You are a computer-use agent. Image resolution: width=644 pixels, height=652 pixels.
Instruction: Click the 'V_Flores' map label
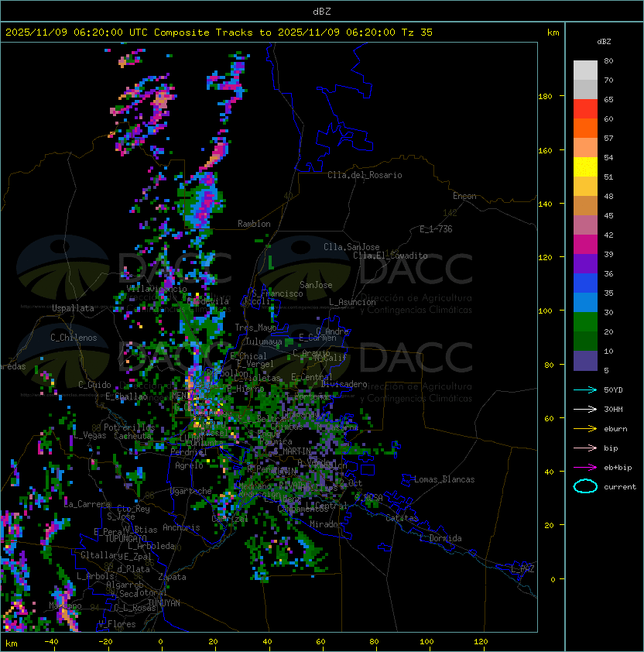[117, 624]
